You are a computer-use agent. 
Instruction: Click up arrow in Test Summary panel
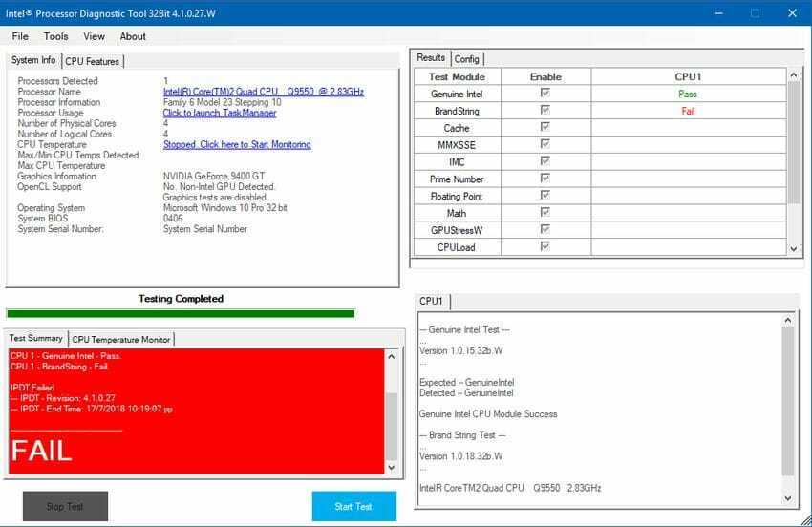coord(392,356)
